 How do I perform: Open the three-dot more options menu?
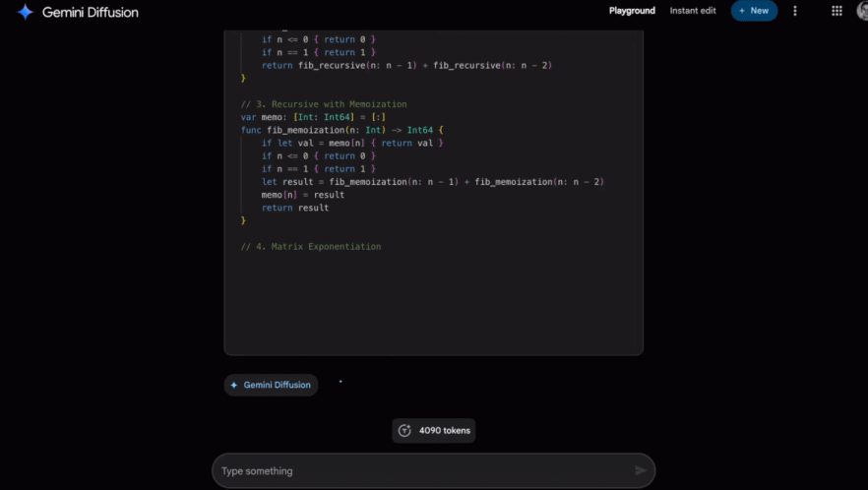pos(795,11)
